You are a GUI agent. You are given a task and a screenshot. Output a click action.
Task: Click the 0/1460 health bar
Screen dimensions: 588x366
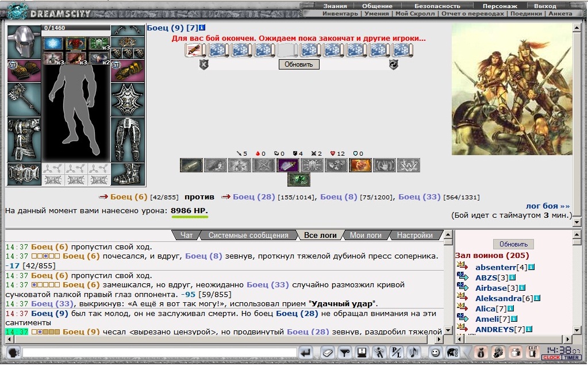[x=76, y=28]
